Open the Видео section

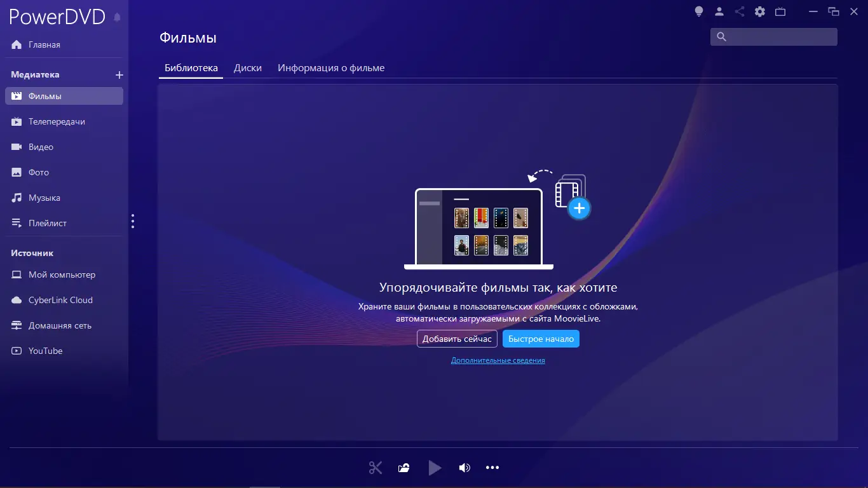(x=64, y=147)
